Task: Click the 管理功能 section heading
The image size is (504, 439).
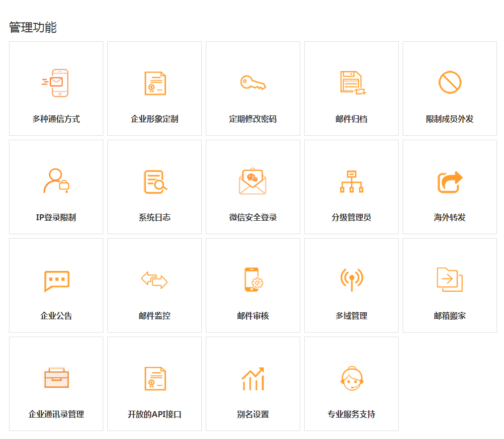Action: pyautogui.click(x=33, y=27)
